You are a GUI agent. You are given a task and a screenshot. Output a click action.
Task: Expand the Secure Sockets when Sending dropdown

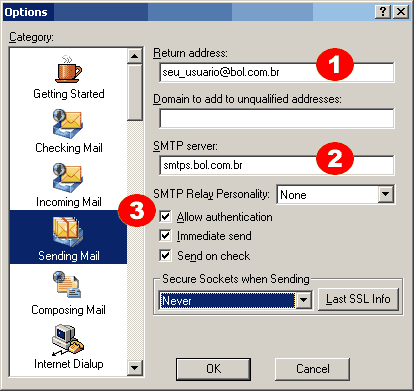click(303, 300)
